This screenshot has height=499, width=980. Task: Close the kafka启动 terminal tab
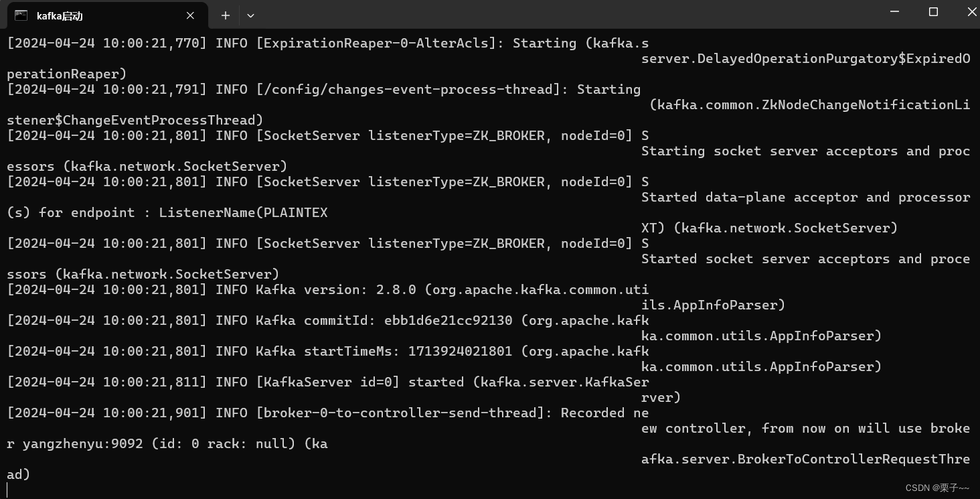pyautogui.click(x=189, y=15)
